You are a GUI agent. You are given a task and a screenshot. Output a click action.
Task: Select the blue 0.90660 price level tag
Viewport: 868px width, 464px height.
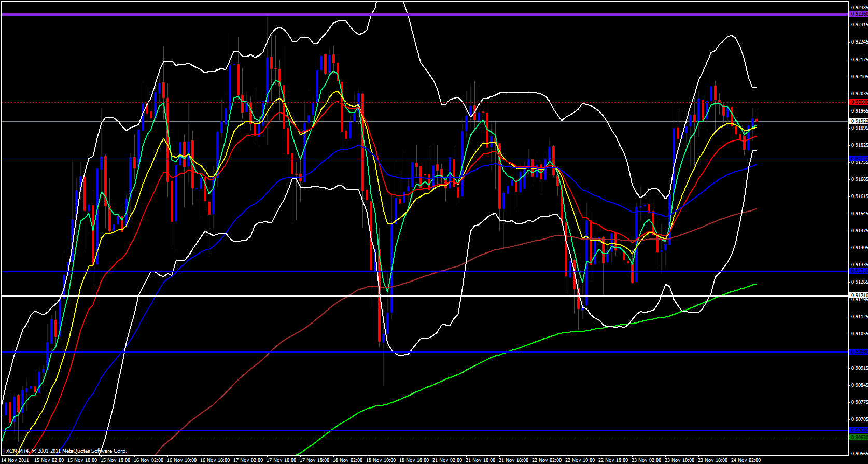859,430
